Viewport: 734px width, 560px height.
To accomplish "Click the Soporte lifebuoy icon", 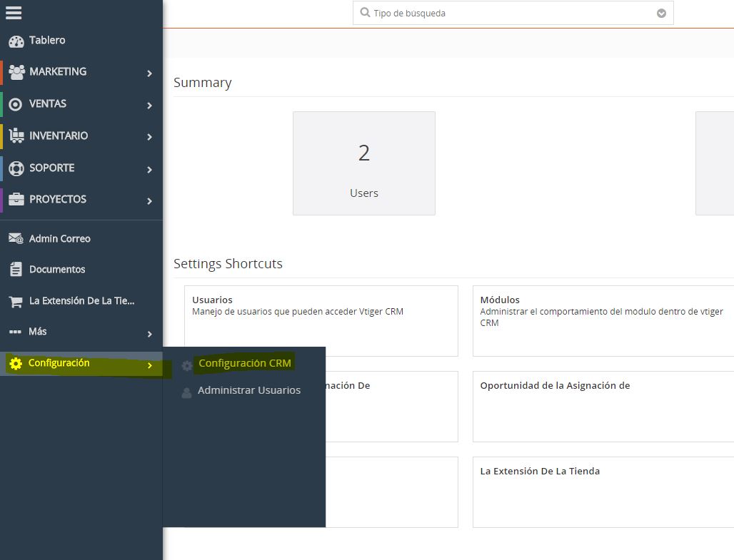I will (16, 168).
